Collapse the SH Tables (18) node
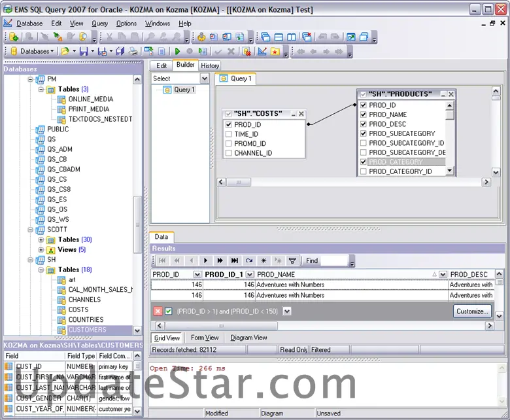This screenshot has height=420, width=510. coord(41,270)
